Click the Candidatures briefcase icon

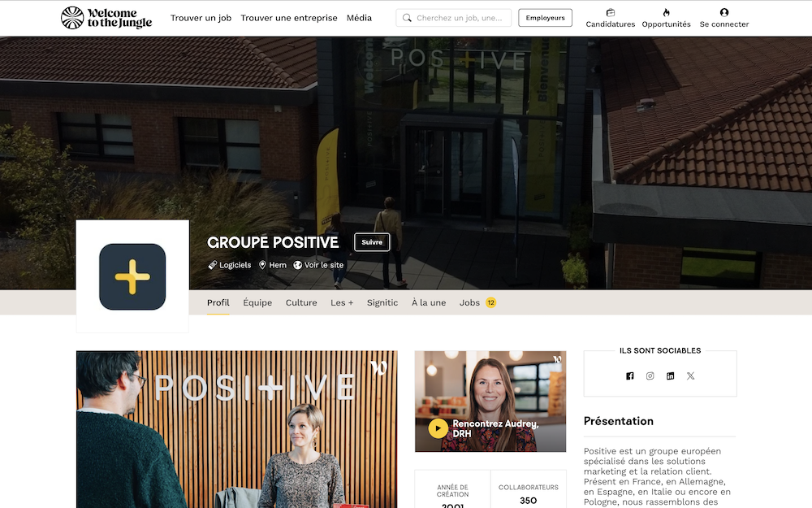point(611,12)
